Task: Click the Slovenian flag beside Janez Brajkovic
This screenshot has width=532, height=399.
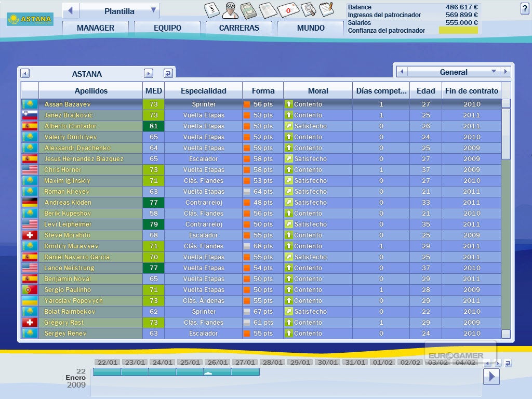Action: (30, 115)
